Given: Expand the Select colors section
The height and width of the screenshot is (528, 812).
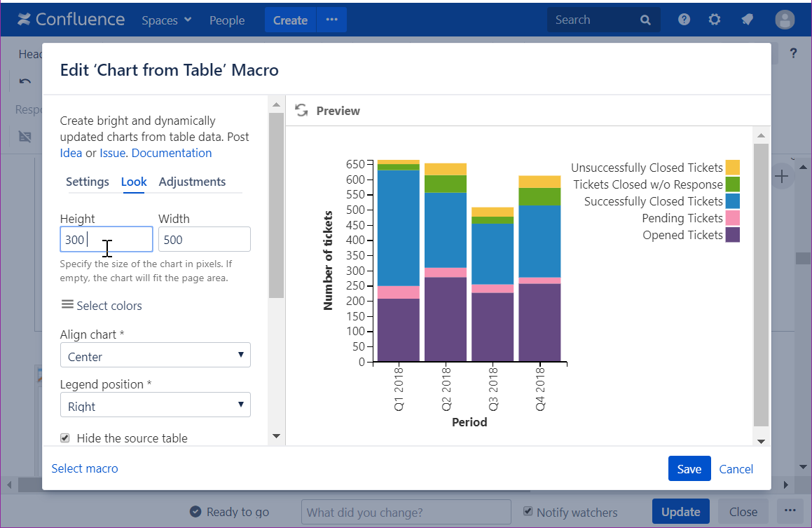Looking at the screenshot, I should tap(102, 306).
